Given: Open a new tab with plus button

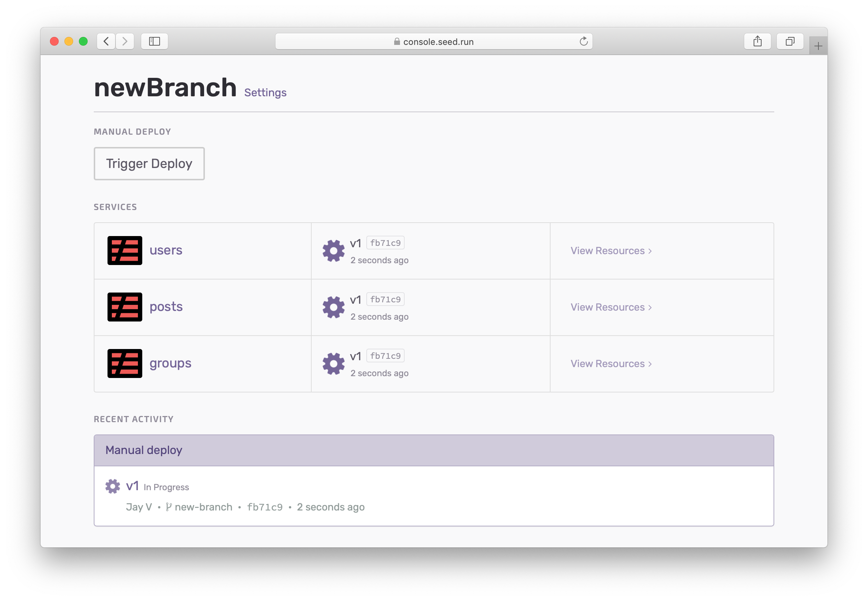Looking at the screenshot, I should pos(818,46).
